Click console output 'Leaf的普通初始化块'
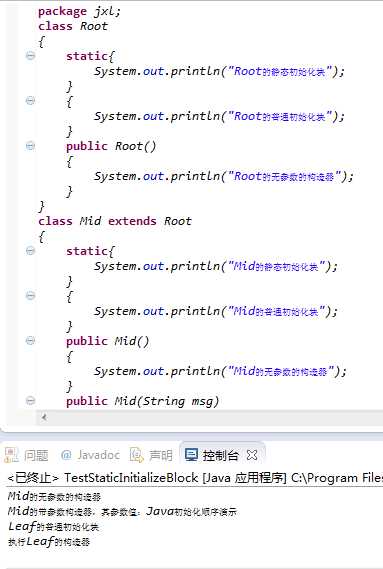Viewport: 383px width, 569px height. 53,527
